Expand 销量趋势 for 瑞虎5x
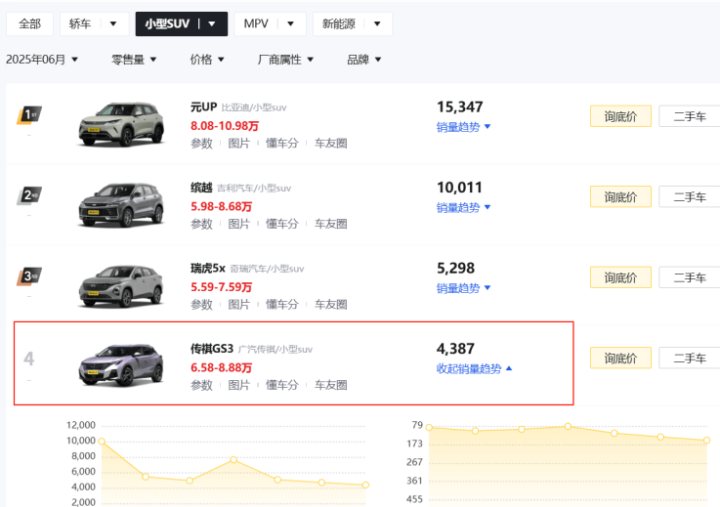Viewport: 720px width, 507px height. tap(463, 288)
